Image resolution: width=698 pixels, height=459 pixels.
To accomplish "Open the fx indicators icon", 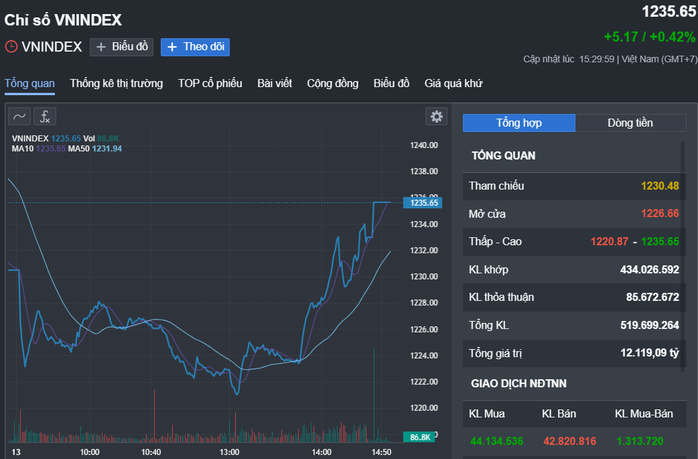I will pos(45,117).
